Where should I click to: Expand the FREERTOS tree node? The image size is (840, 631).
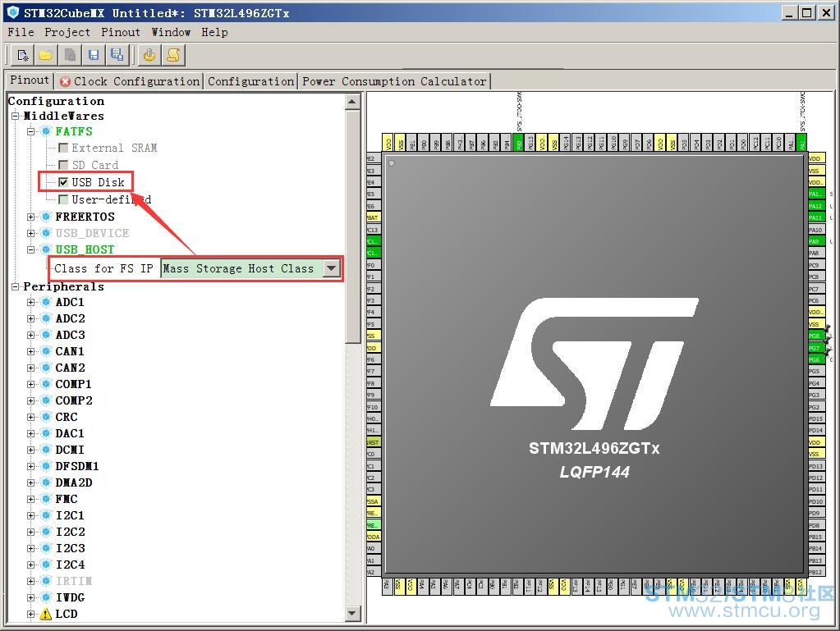click(x=31, y=217)
